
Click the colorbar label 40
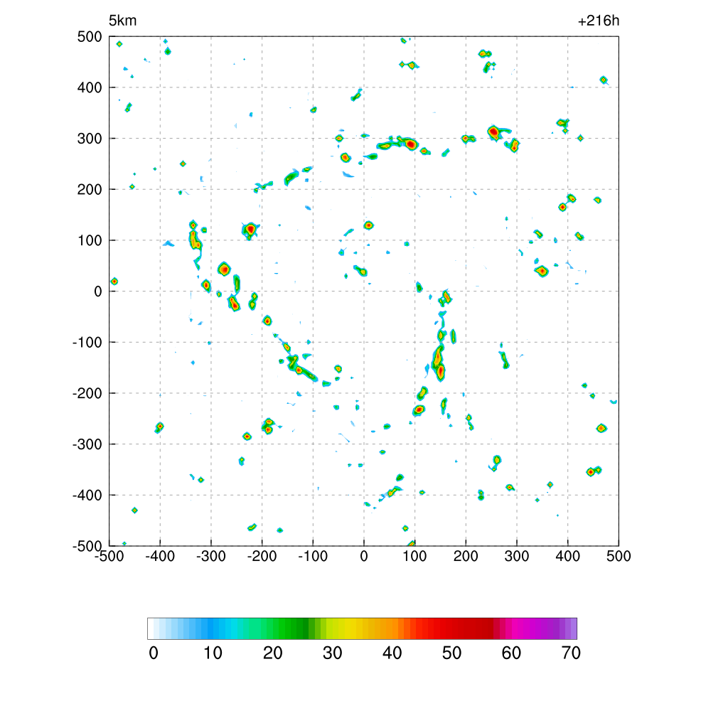pos(392,653)
